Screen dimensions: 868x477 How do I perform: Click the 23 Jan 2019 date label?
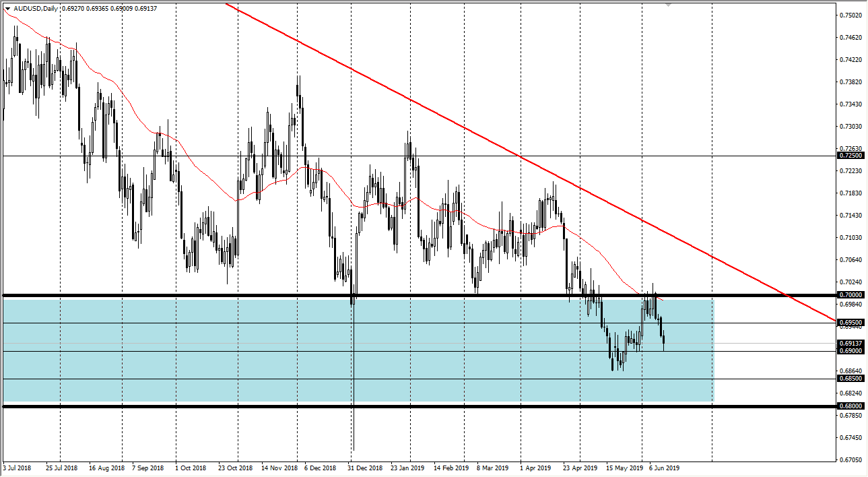coord(408,467)
